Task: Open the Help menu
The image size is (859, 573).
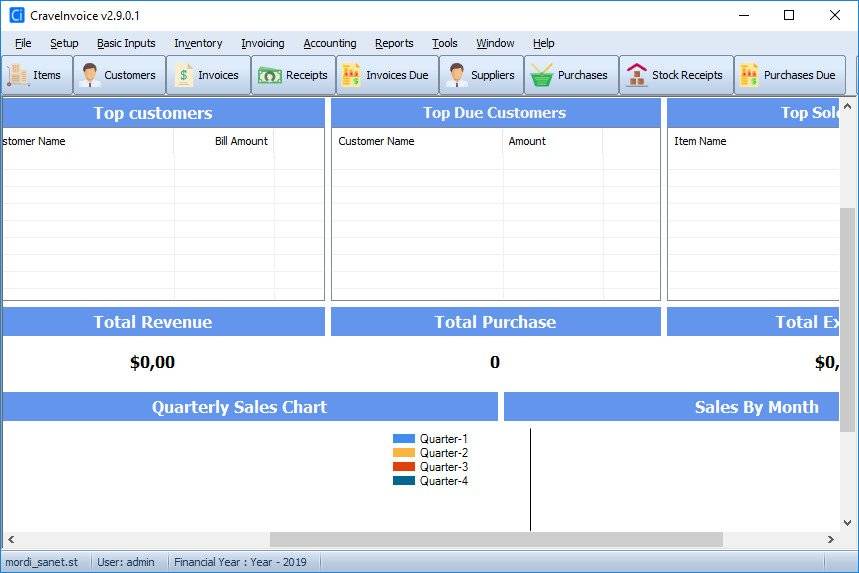Action: pyautogui.click(x=543, y=43)
